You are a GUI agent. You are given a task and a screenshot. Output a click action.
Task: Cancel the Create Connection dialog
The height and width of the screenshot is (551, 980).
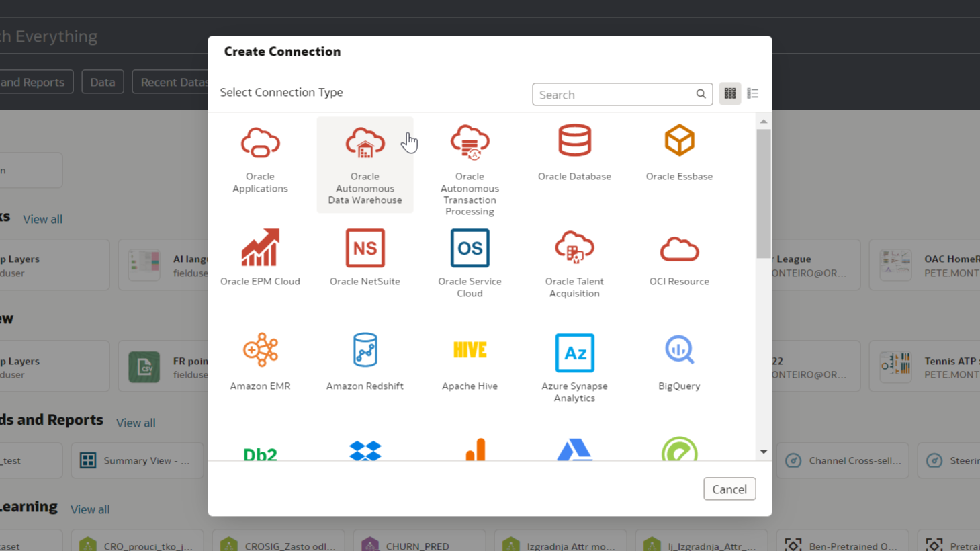(729, 489)
